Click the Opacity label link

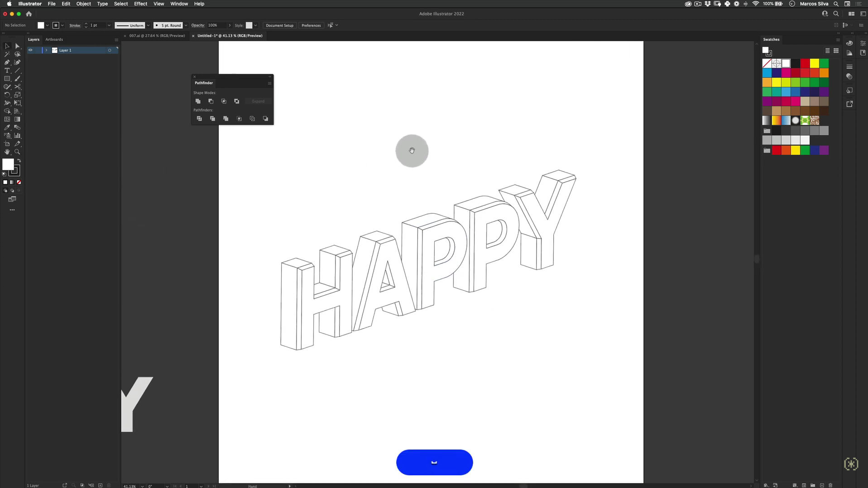pos(198,25)
